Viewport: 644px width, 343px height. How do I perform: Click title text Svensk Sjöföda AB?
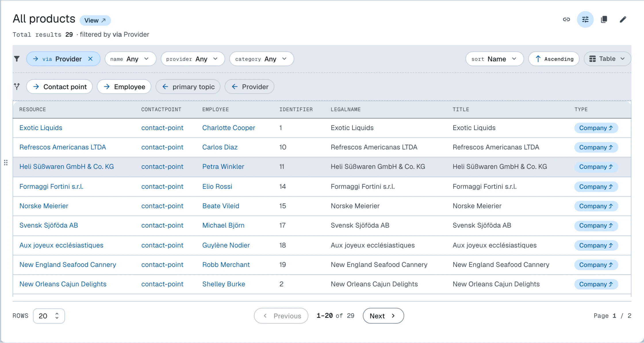pyautogui.click(x=482, y=225)
